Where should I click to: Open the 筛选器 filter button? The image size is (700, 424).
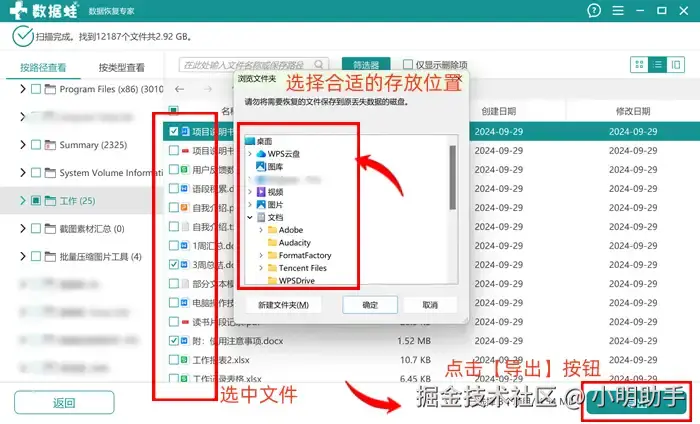click(366, 65)
